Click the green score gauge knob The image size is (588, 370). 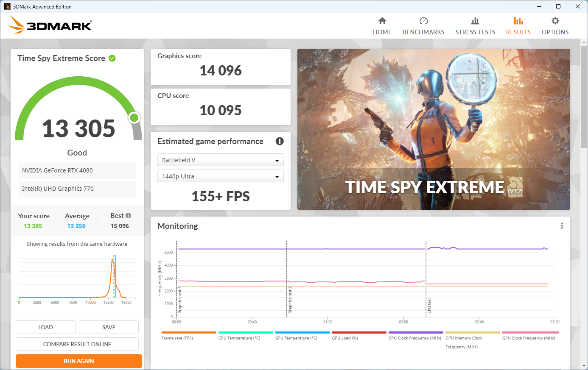pos(134,117)
